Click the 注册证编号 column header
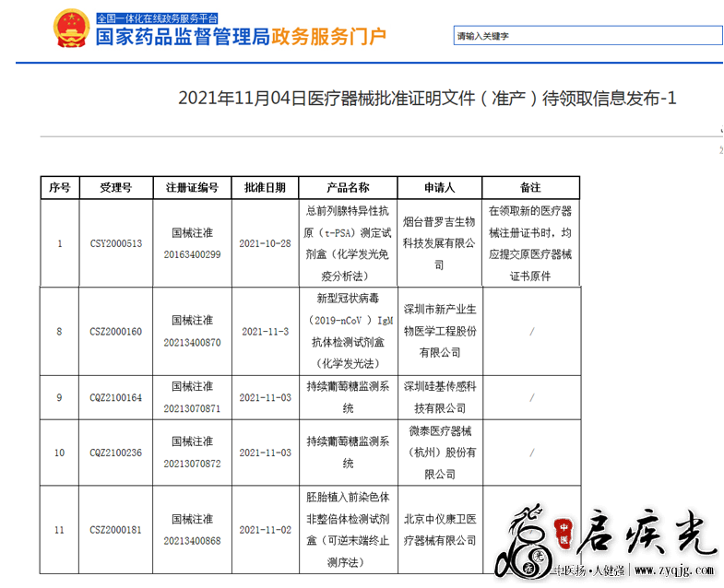724x588 pixels. pos(192,187)
